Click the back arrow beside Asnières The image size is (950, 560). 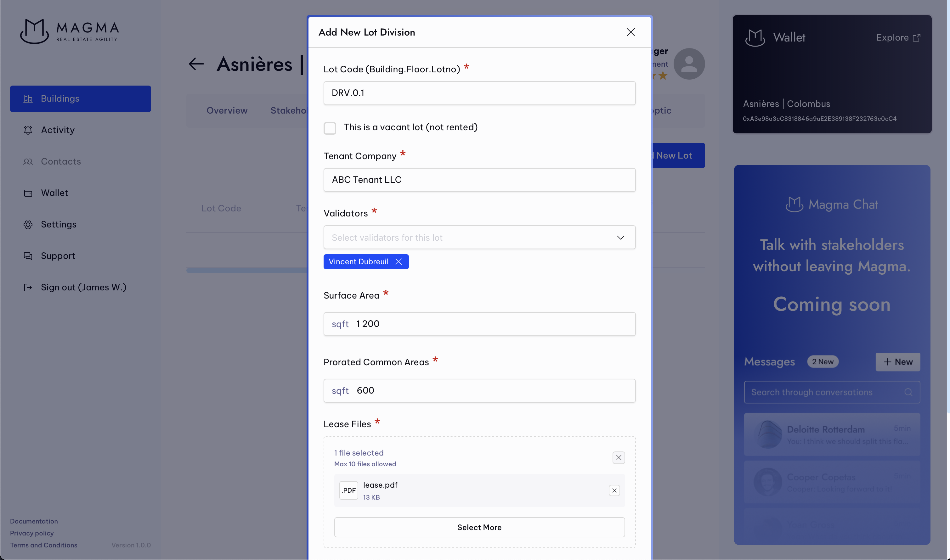pos(196,64)
